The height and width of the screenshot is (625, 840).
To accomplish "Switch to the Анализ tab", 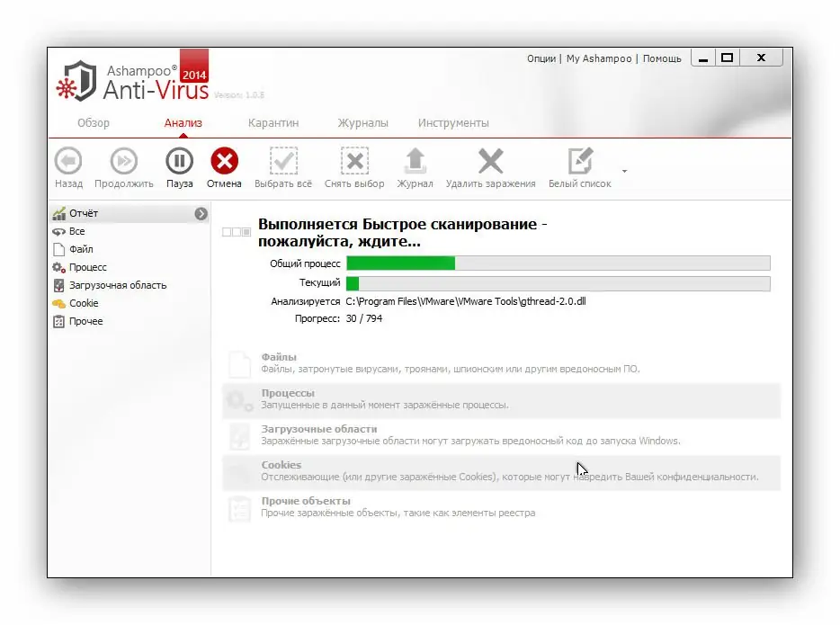I will (183, 122).
